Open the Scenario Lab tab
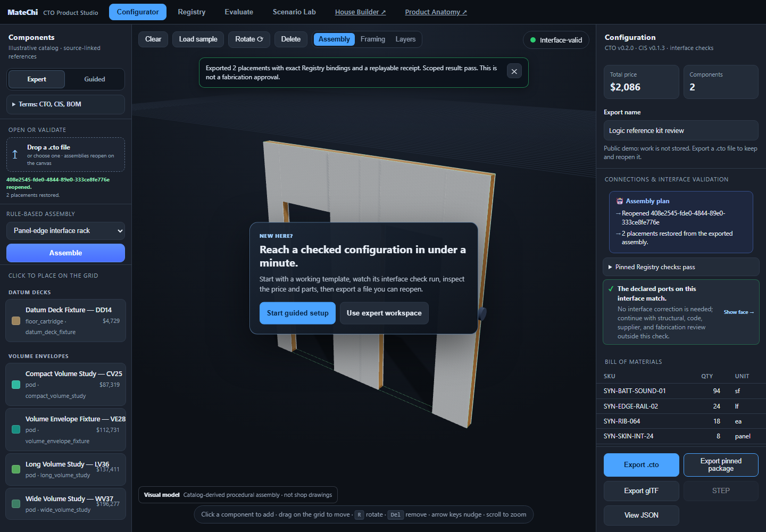Viewport: 766px width, 532px height. tap(294, 12)
